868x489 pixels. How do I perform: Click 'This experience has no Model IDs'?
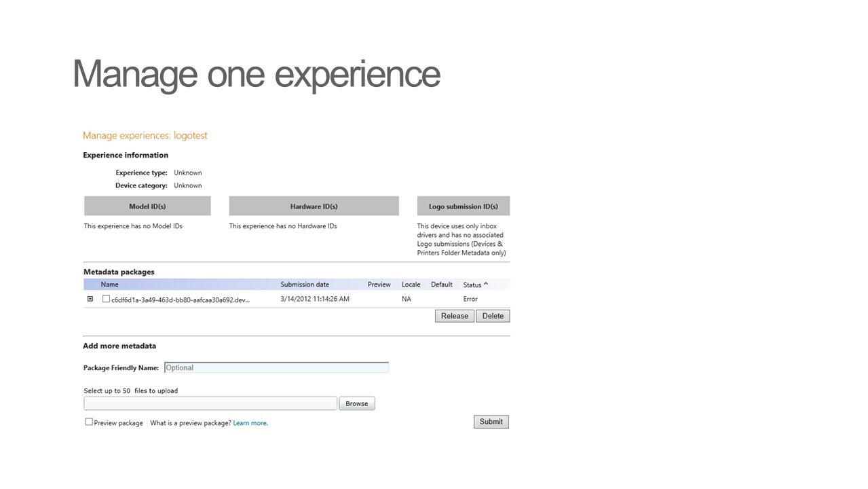tap(133, 226)
